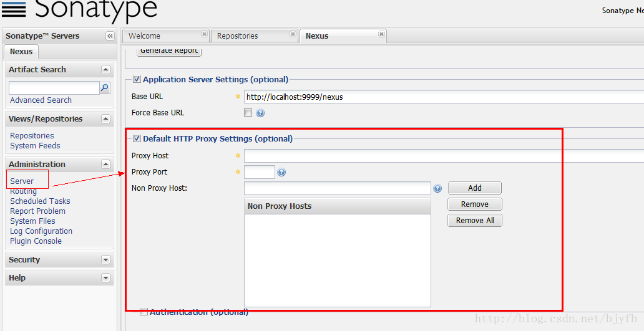The height and width of the screenshot is (331, 644).
Task: Focus the Base URL input field
Action: point(444,97)
